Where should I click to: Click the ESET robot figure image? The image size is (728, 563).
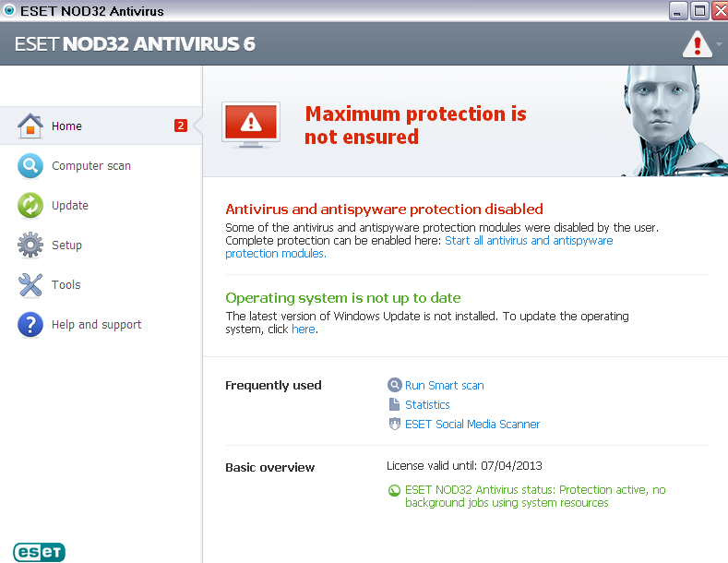pos(674,121)
